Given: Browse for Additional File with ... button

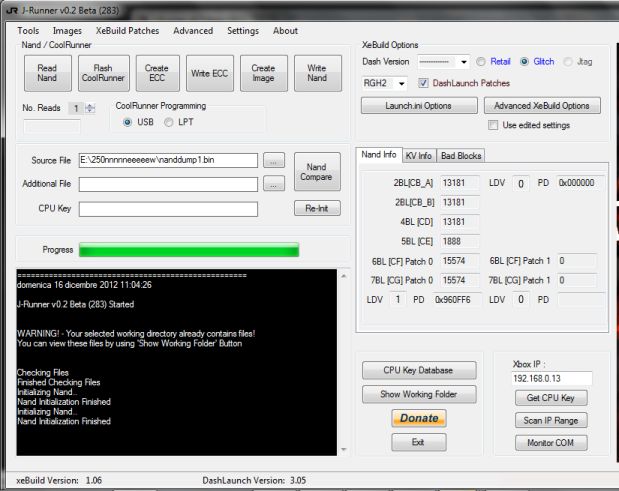Looking at the screenshot, I should tap(274, 184).
